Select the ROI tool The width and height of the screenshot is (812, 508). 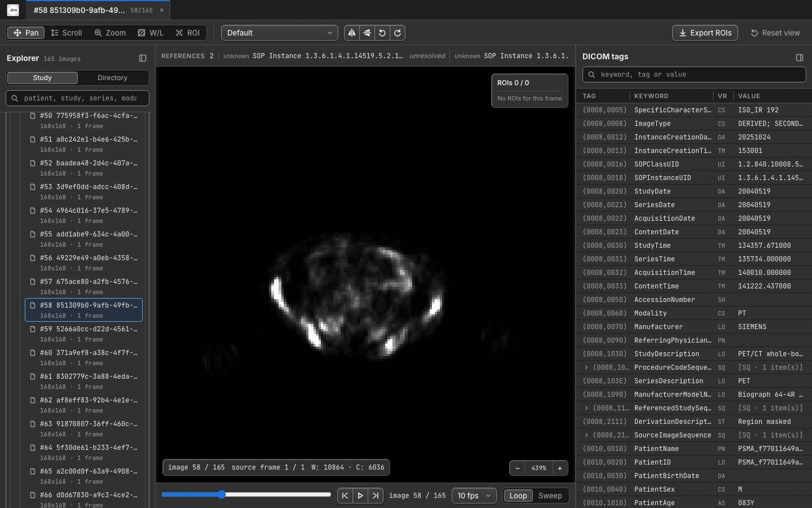click(x=188, y=33)
